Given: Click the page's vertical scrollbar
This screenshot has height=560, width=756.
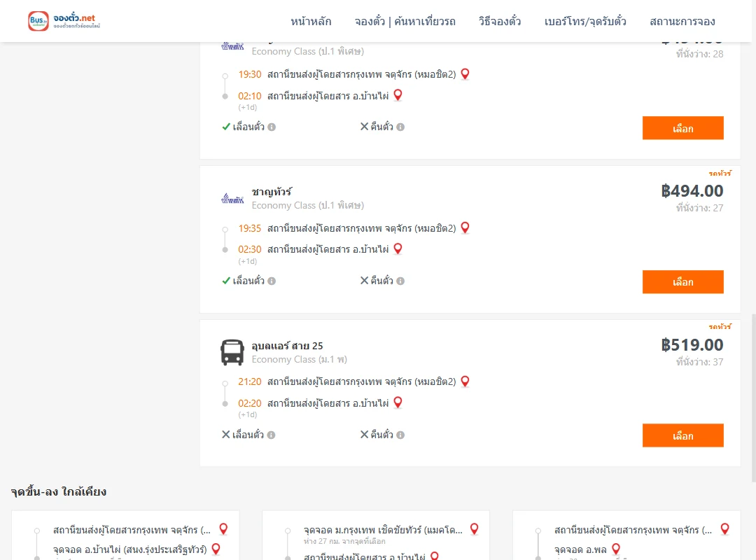Looking at the screenshot, I should pyautogui.click(x=754, y=398).
